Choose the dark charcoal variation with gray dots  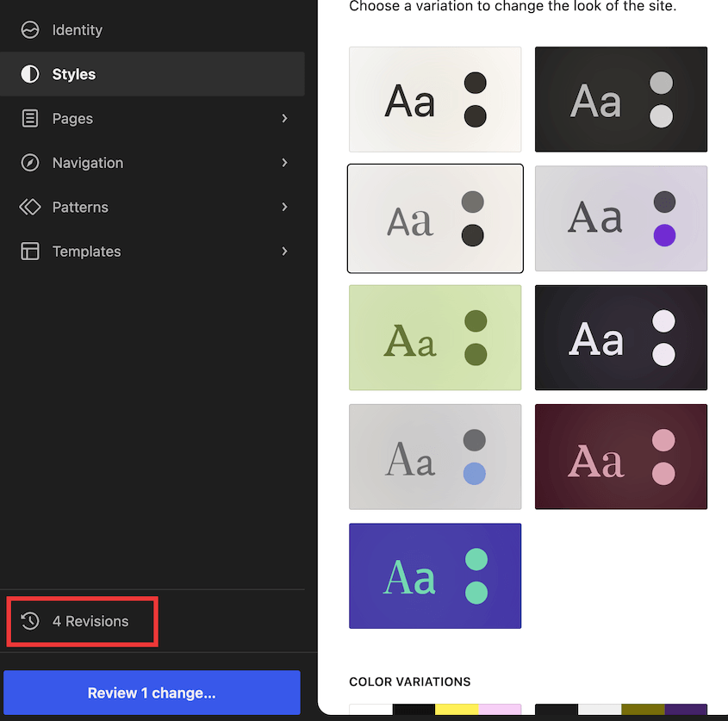pos(621,99)
